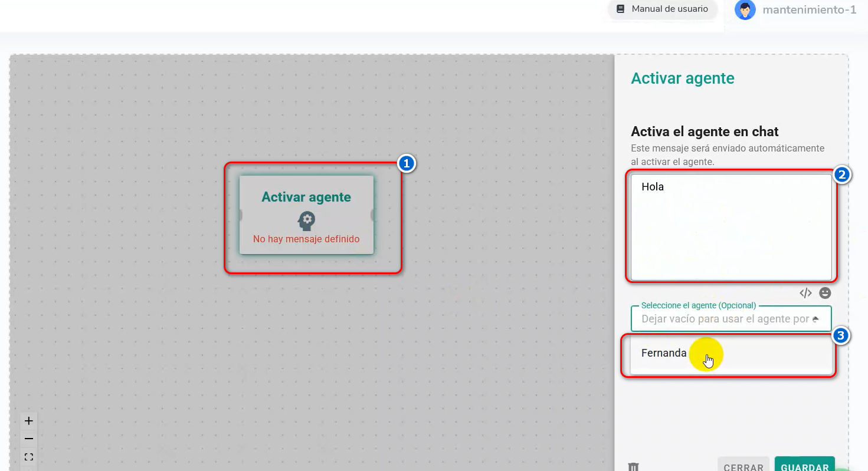Click the 'No hay mensaje definido' warning
Viewport: 868px width, 471px height.
pyautogui.click(x=306, y=239)
